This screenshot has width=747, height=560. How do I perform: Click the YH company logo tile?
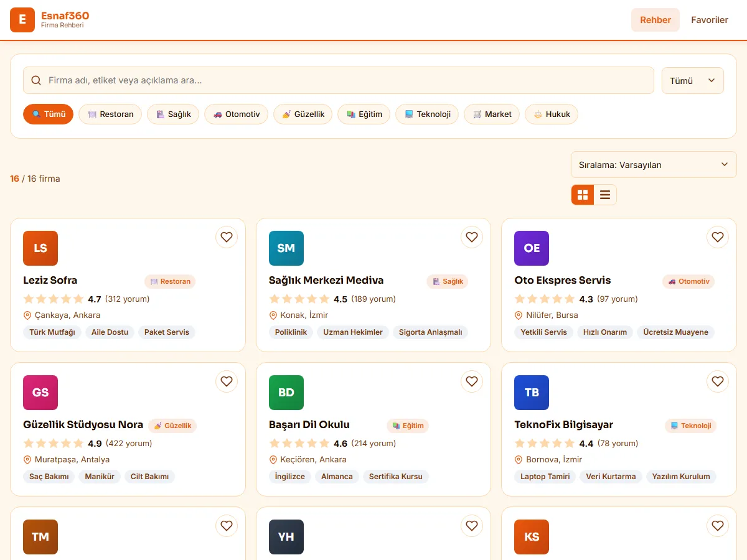(x=286, y=537)
